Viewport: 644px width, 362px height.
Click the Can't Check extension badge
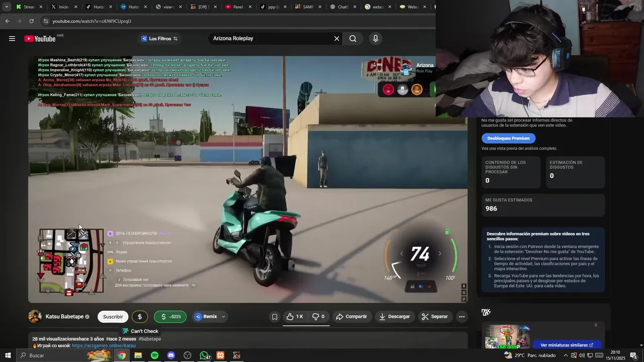click(140, 331)
